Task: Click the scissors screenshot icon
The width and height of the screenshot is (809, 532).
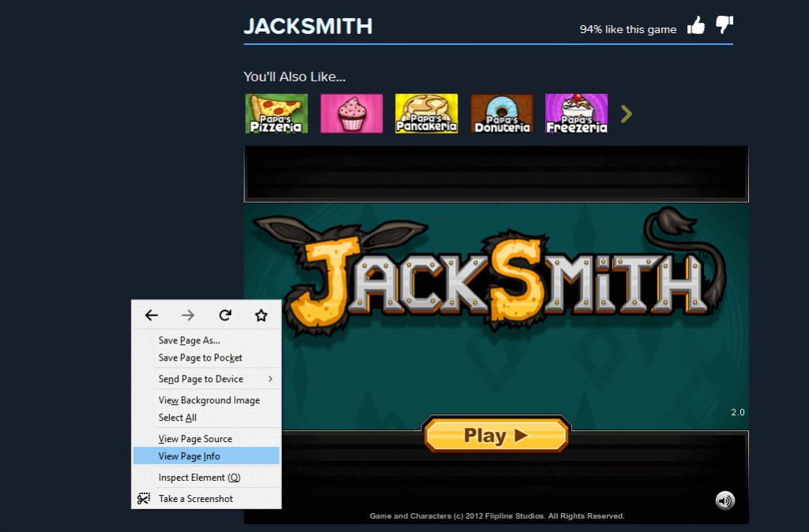Action: pyautogui.click(x=144, y=499)
